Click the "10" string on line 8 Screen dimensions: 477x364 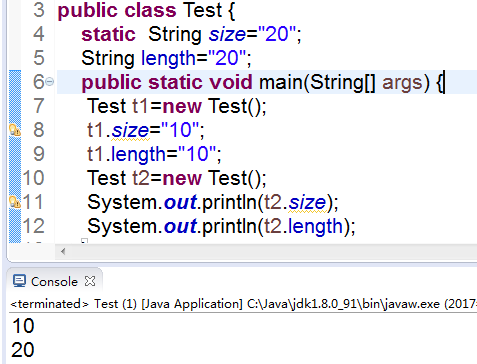coord(180,130)
